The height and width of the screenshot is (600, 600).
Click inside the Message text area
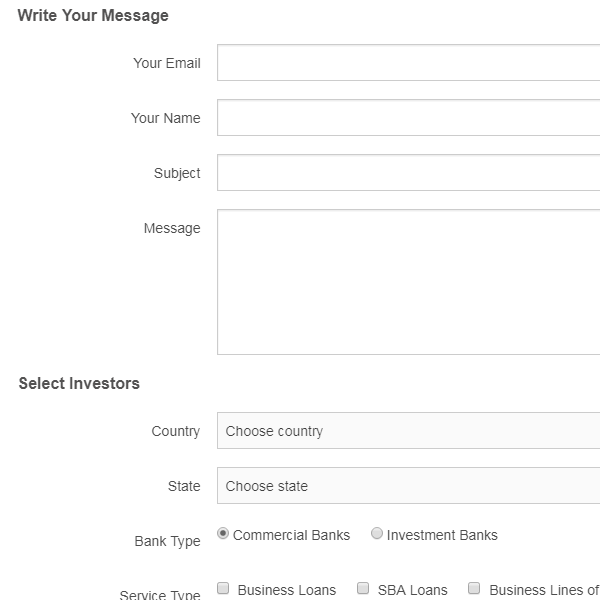click(408, 281)
